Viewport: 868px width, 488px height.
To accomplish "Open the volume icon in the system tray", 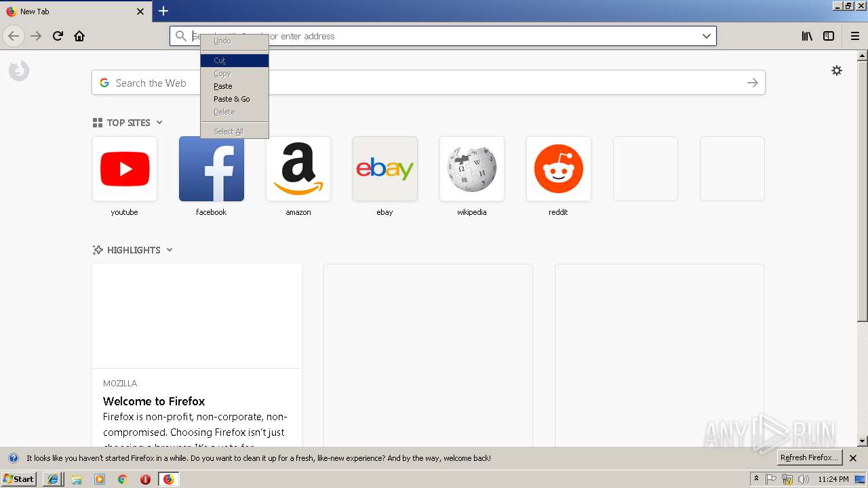I will [x=804, y=479].
